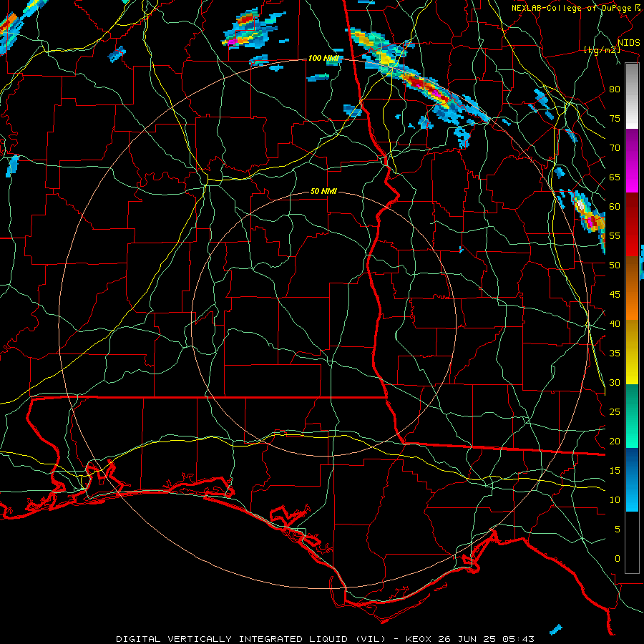
Task: Click the orange segment of the color bar
Action: tap(632, 288)
